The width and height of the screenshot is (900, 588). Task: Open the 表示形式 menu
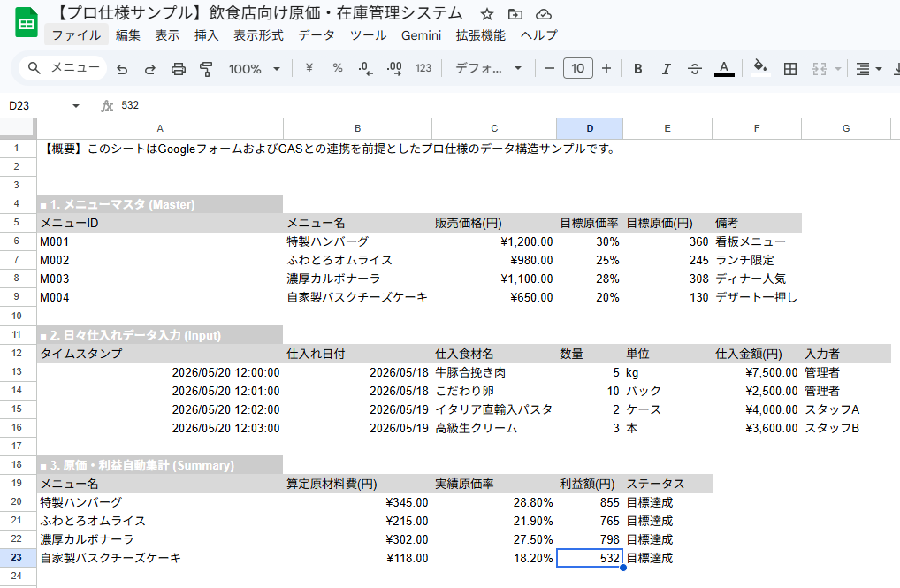click(x=258, y=35)
